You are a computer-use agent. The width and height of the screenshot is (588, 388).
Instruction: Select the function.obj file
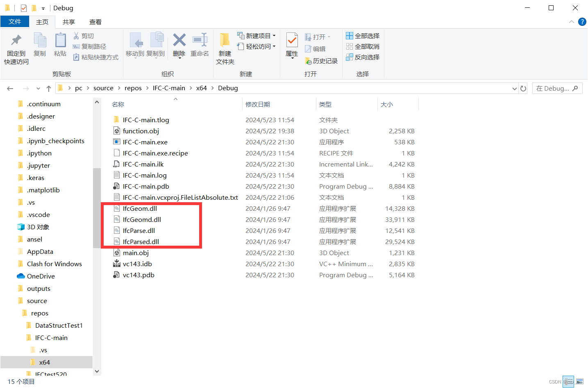[x=141, y=131]
